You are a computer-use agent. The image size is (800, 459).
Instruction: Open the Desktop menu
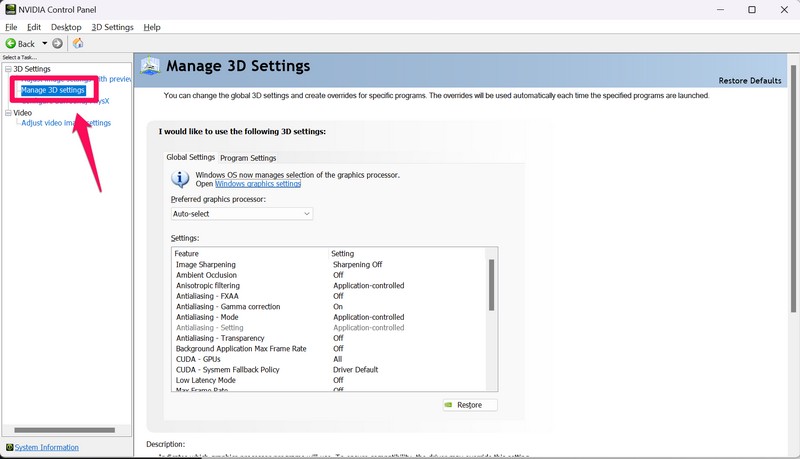tap(66, 27)
